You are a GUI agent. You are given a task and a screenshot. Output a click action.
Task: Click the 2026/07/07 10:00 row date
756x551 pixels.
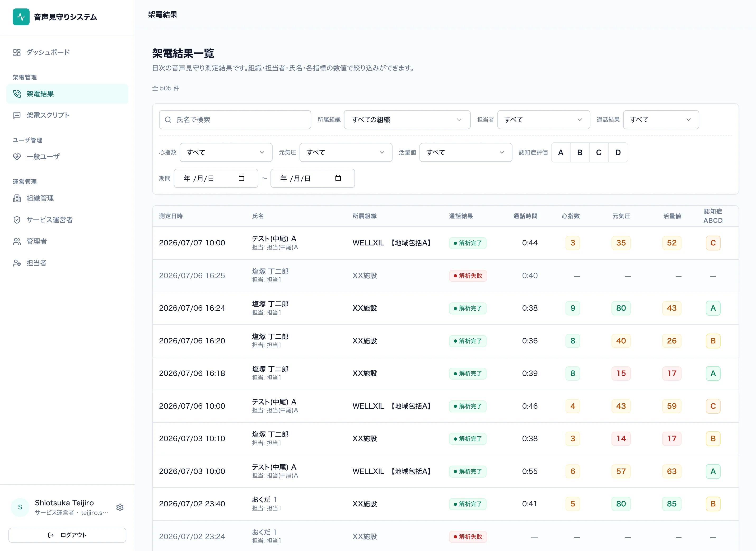pyautogui.click(x=192, y=243)
